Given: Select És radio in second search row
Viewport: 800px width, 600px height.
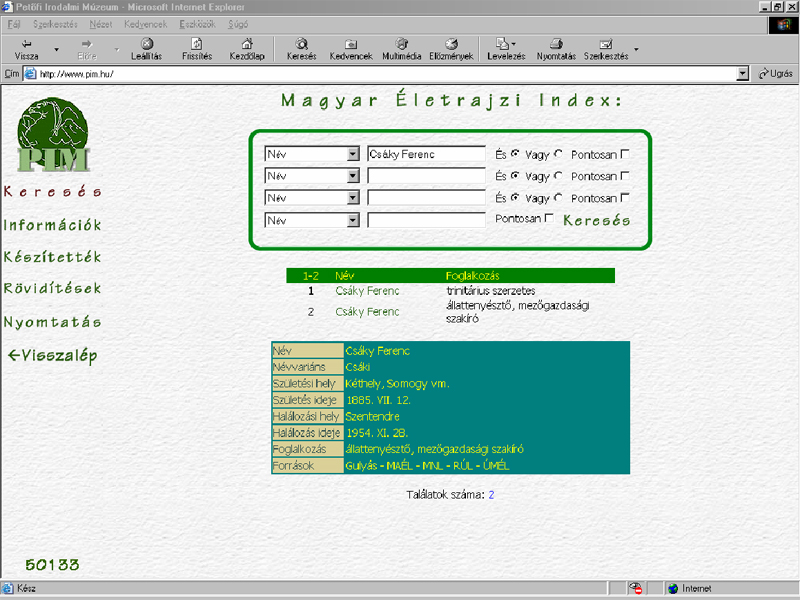Looking at the screenshot, I should [515, 176].
